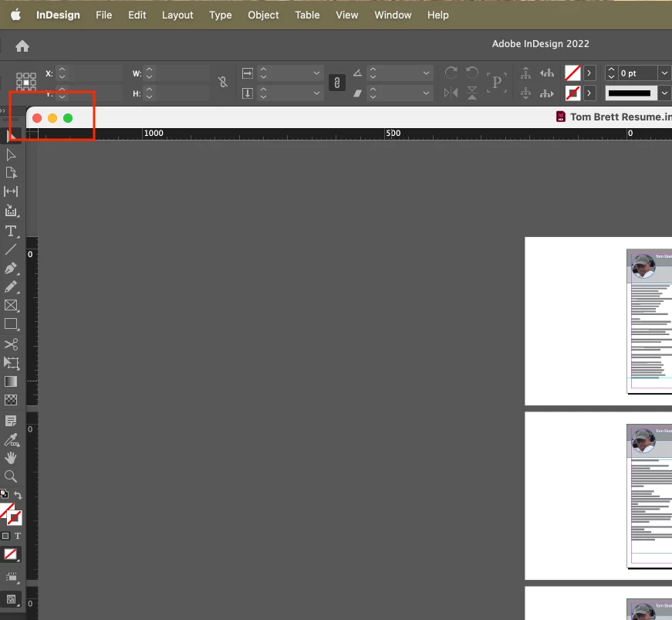Open the stroke type dropdown
Screen dimensions: 672x620
click(664, 93)
